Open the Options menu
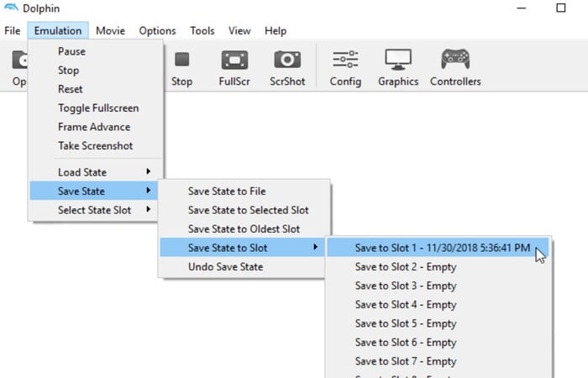The image size is (588, 378). tap(157, 31)
